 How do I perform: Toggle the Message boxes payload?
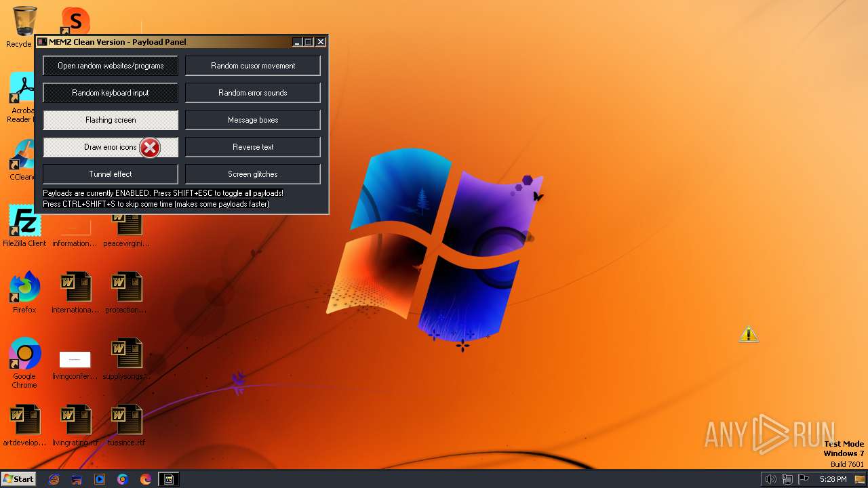253,120
